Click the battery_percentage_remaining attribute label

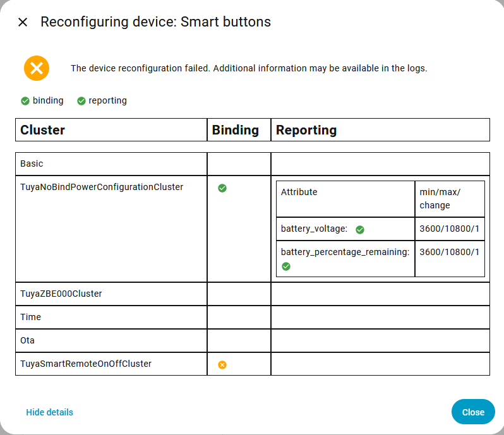(x=345, y=252)
